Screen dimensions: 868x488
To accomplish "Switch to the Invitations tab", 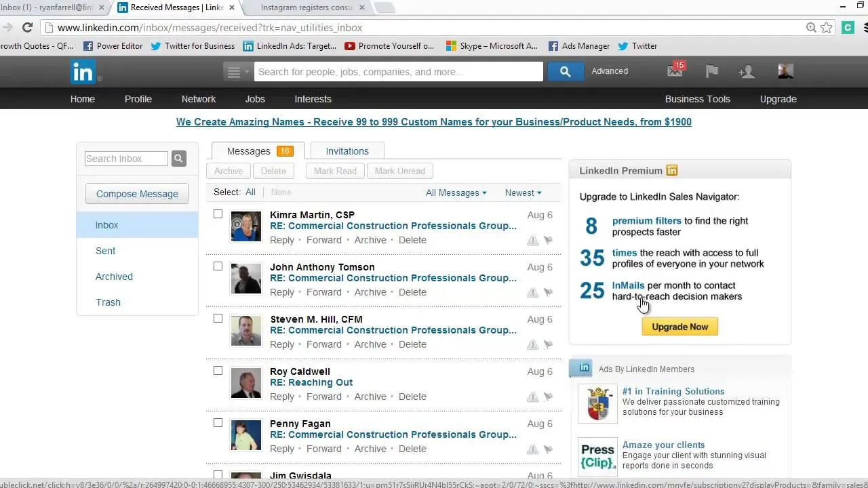I will point(347,151).
